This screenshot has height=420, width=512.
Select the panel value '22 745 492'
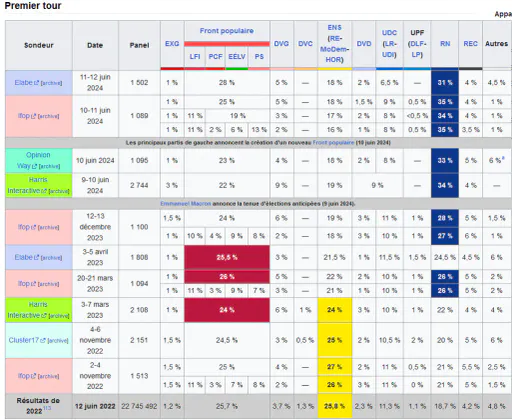click(x=139, y=406)
